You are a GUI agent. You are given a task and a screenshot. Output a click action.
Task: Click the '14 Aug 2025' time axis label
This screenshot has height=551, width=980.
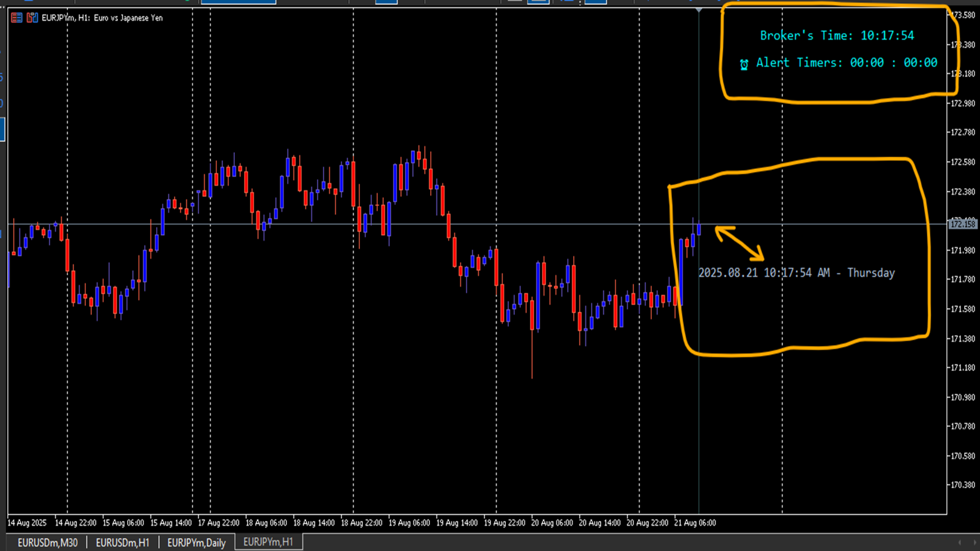pos(27,523)
